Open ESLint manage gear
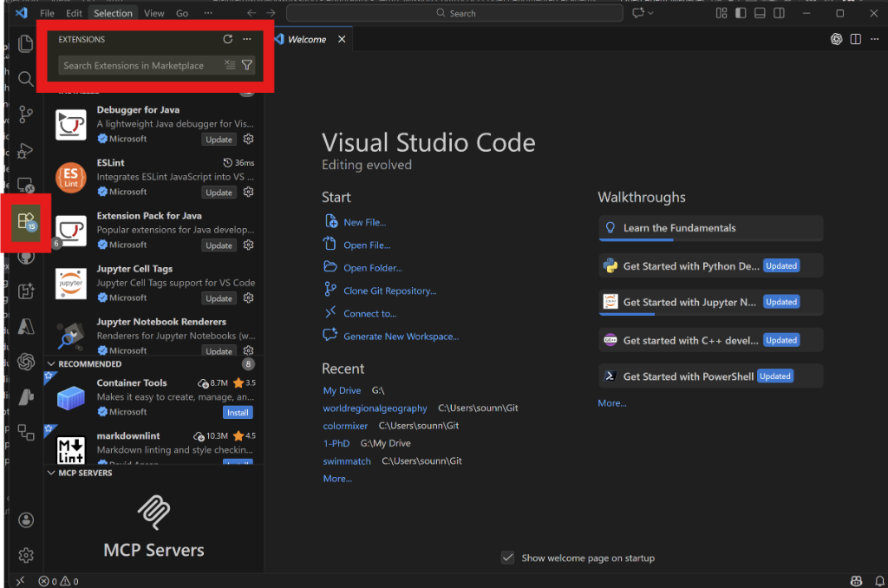Screen dimensions: 888x588 248,192
